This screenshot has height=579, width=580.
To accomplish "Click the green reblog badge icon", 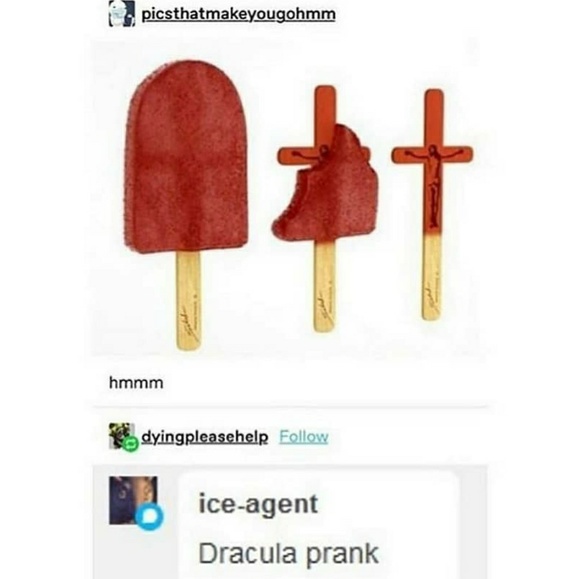I will pos(132,444).
